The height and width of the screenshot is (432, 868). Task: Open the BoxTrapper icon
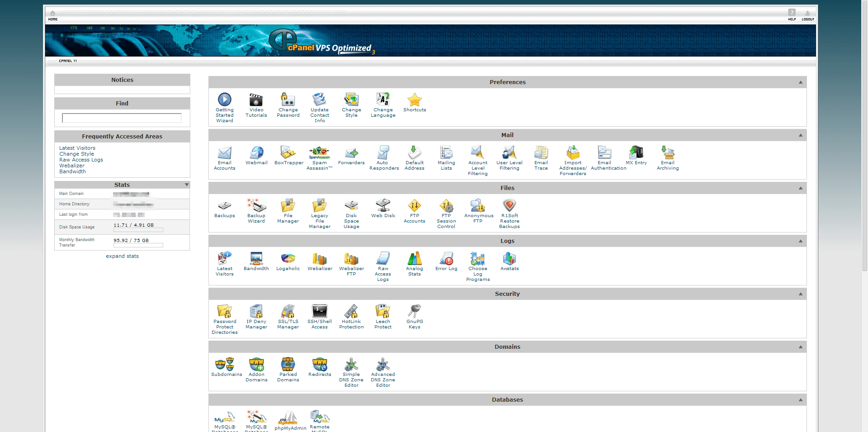point(288,152)
